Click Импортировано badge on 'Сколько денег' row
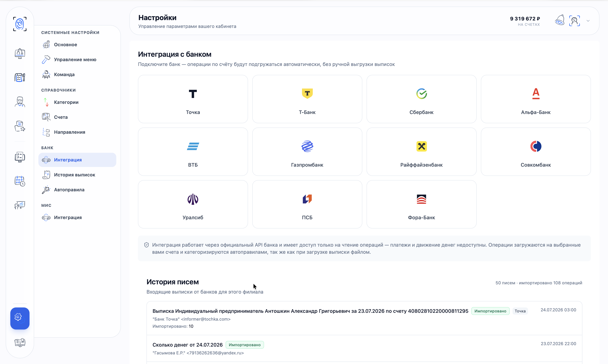 tap(245, 345)
